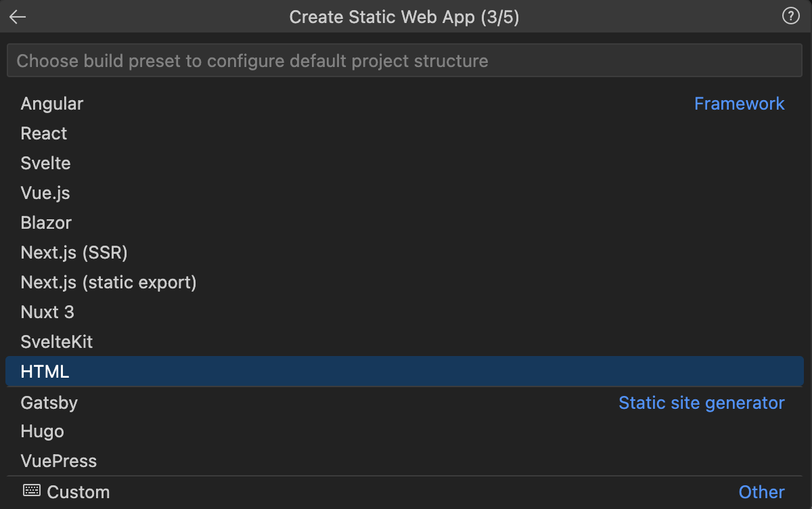Choose Svelte as the framework

[45, 163]
